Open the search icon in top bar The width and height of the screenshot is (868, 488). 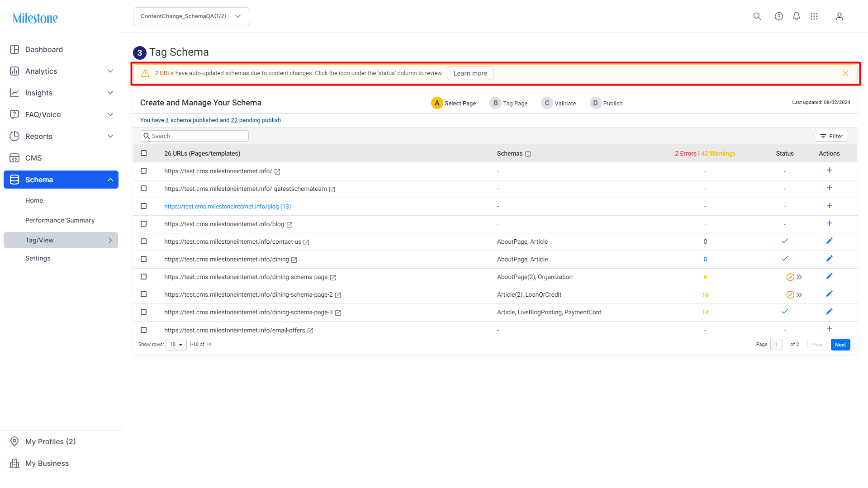click(x=757, y=16)
